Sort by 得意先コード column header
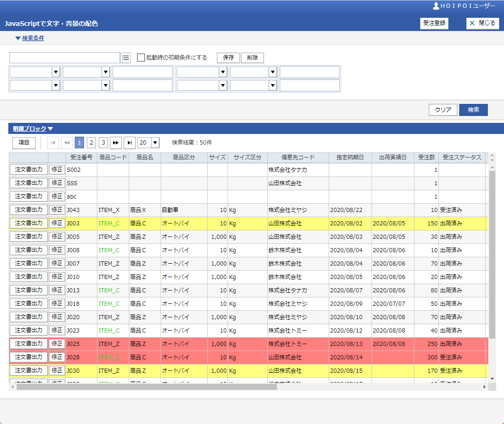Viewport: 504px width, 424px height. click(x=298, y=157)
